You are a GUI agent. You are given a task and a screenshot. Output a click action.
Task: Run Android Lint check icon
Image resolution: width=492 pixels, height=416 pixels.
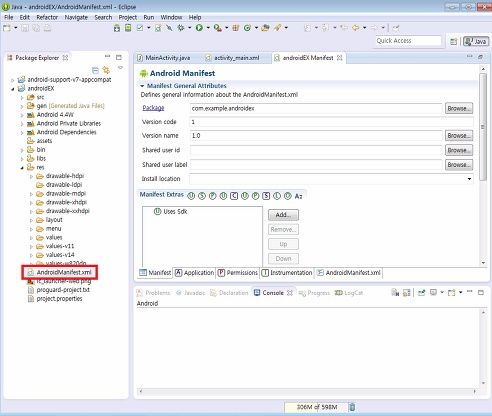click(140, 28)
